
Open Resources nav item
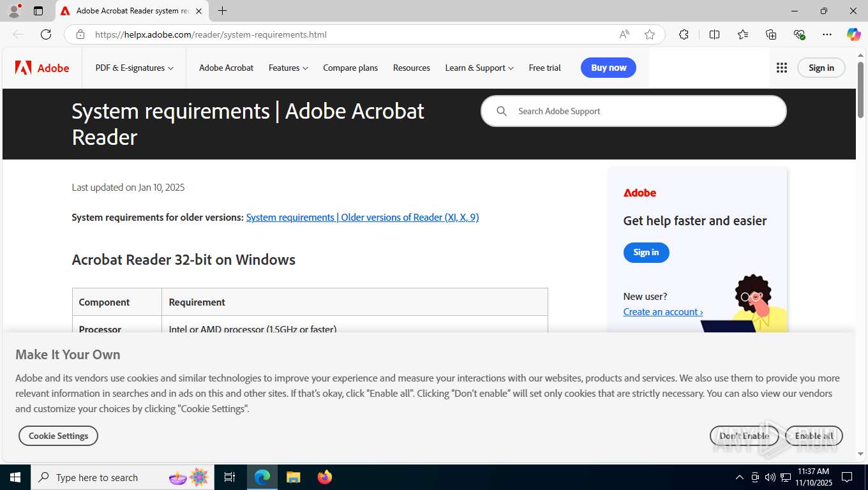tap(412, 68)
